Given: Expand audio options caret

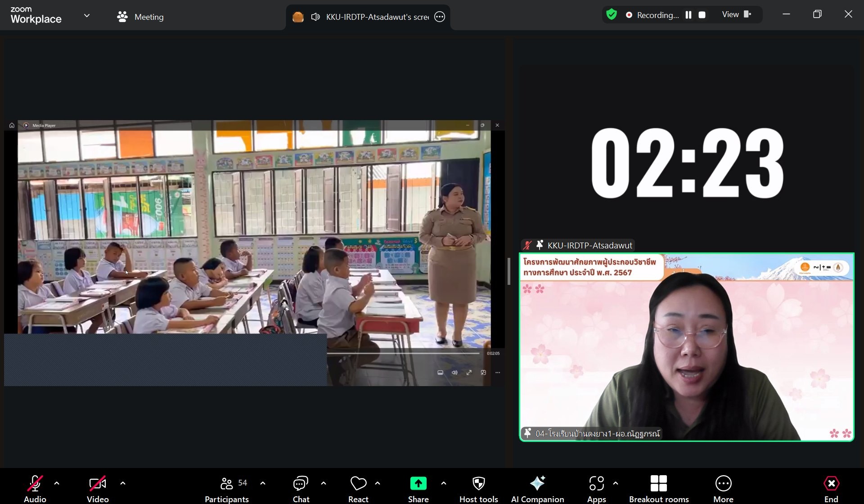Looking at the screenshot, I should tap(57, 483).
